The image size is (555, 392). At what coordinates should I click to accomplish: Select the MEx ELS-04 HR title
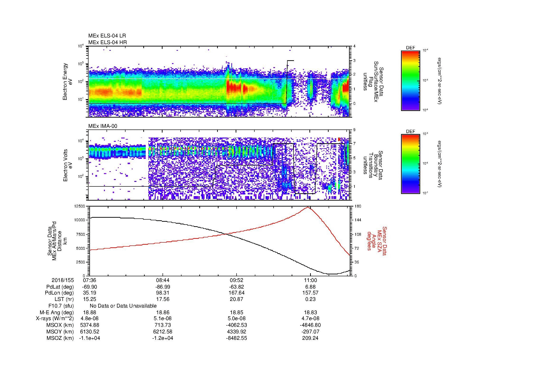[107, 42]
